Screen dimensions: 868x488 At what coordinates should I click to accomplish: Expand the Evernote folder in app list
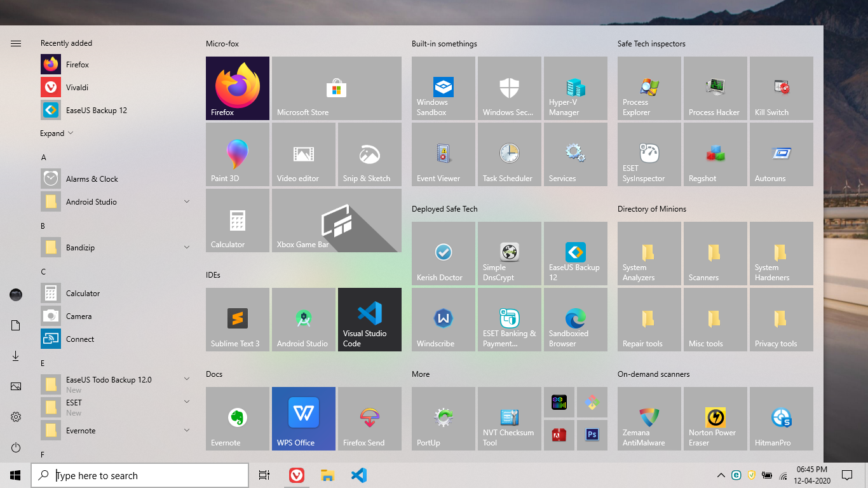coord(187,431)
